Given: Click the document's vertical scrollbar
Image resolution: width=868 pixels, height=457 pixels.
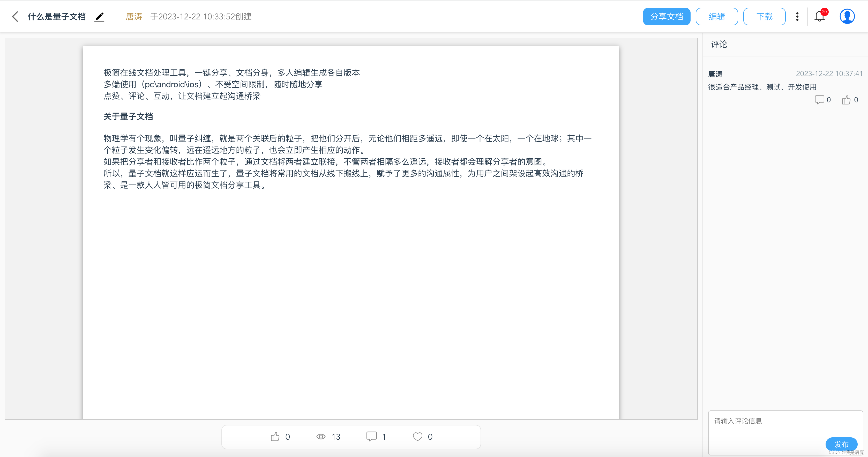Looking at the screenshot, I should pyautogui.click(x=697, y=212).
